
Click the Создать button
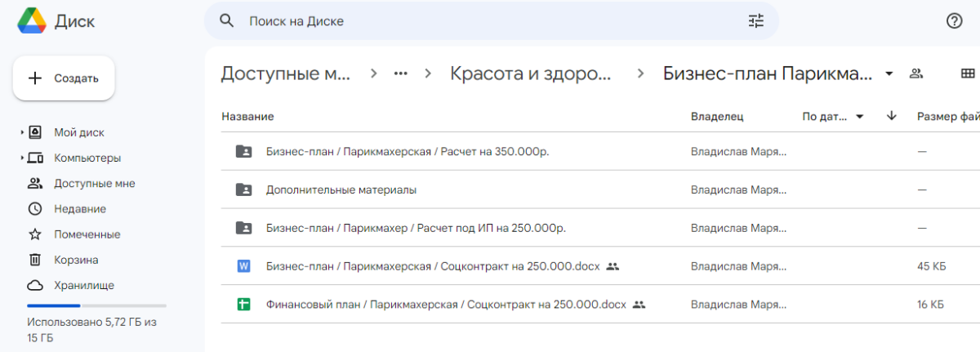(x=64, y=78)
